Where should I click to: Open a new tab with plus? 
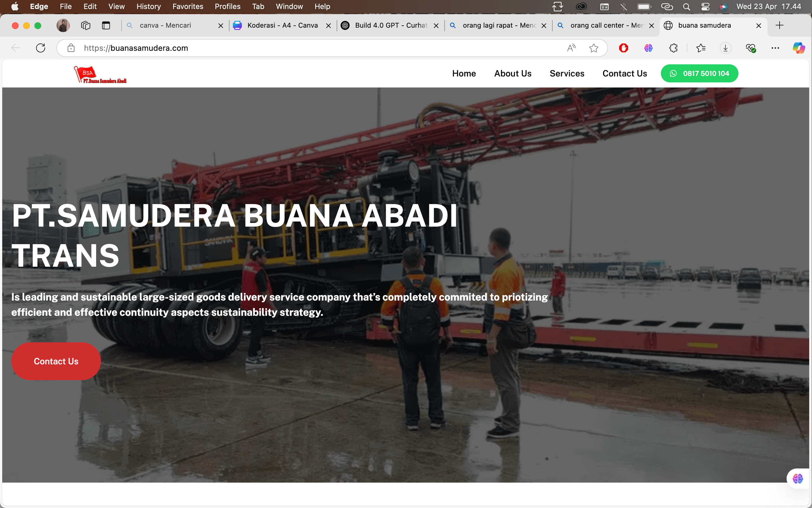click(x=780, y=25)
